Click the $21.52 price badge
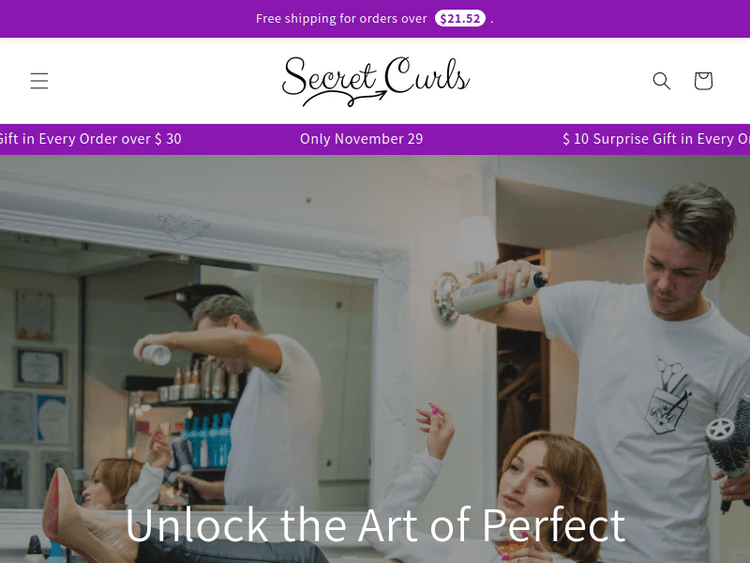 [x=460, y=19]
